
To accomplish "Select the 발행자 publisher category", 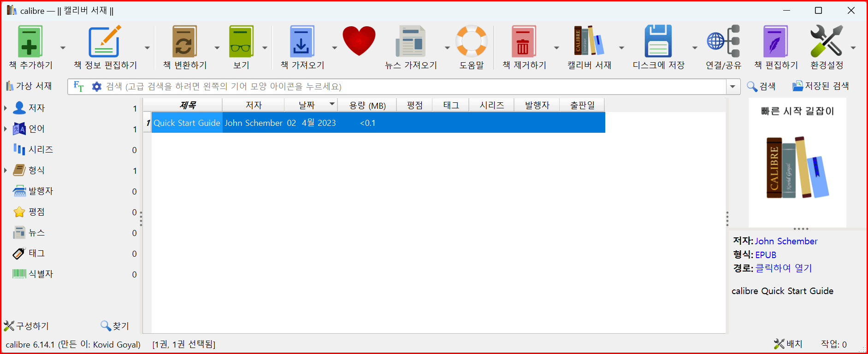I will pos(41,191).
